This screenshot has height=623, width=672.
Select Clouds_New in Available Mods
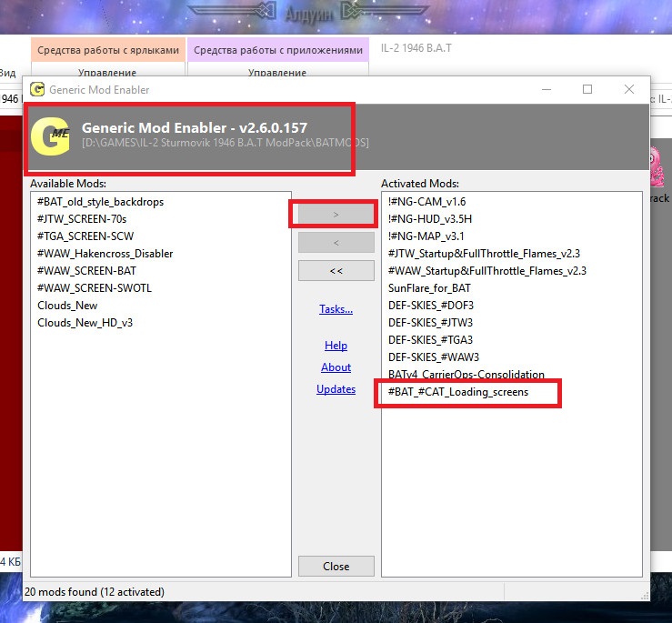pos(67,306)
